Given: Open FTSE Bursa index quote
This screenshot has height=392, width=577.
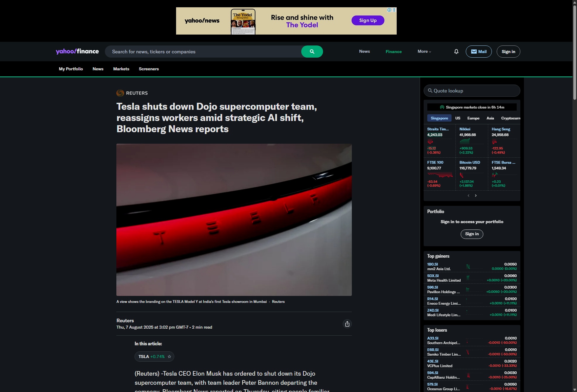Looking at the screenshot, I should [x=503, y=162].
